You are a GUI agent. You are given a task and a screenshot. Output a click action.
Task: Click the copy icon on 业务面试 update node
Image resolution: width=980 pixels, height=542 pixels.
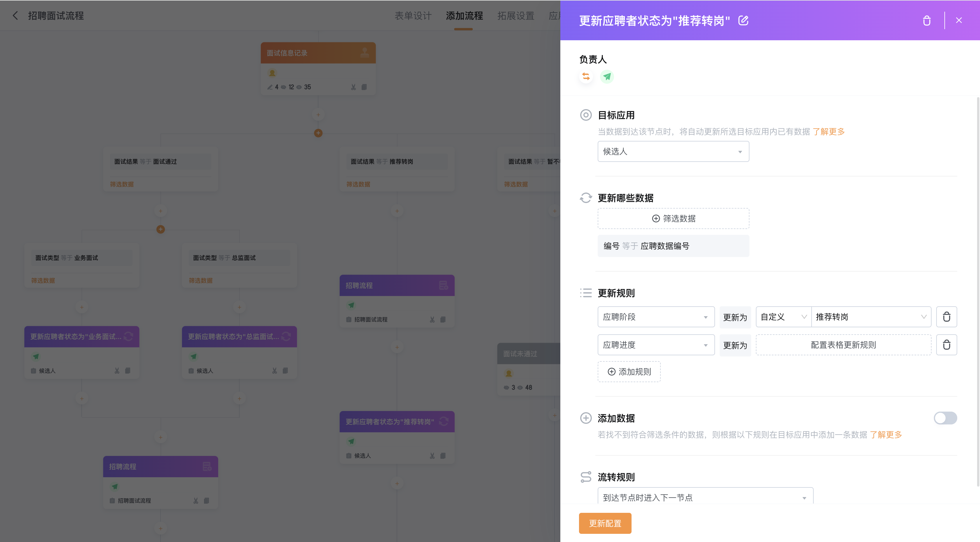128,371
